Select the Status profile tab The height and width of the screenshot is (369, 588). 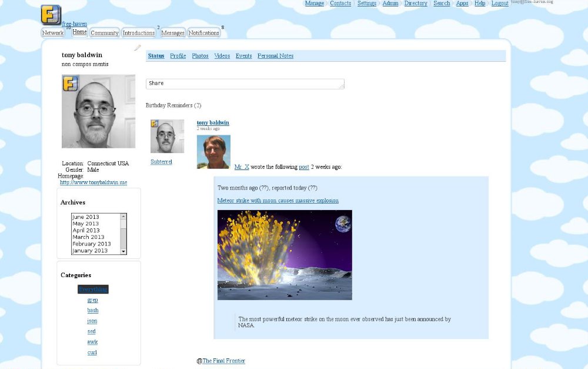pyautogui.click(x=156, y=56)
